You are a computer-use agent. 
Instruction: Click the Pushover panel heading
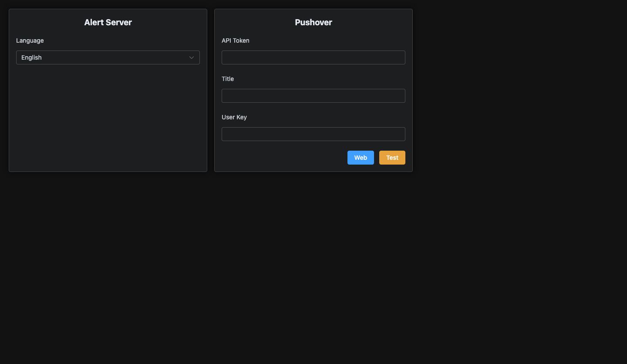click(313, 22)
